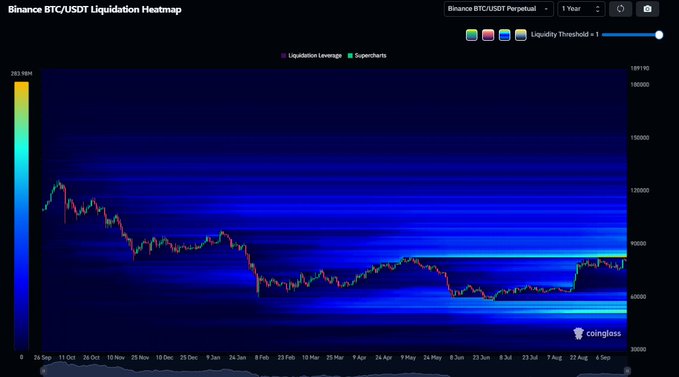679x377 pixels.
Task: Open the Binance BTC/USDT Perpetual pair dropdown
Action: coord(498,9)
